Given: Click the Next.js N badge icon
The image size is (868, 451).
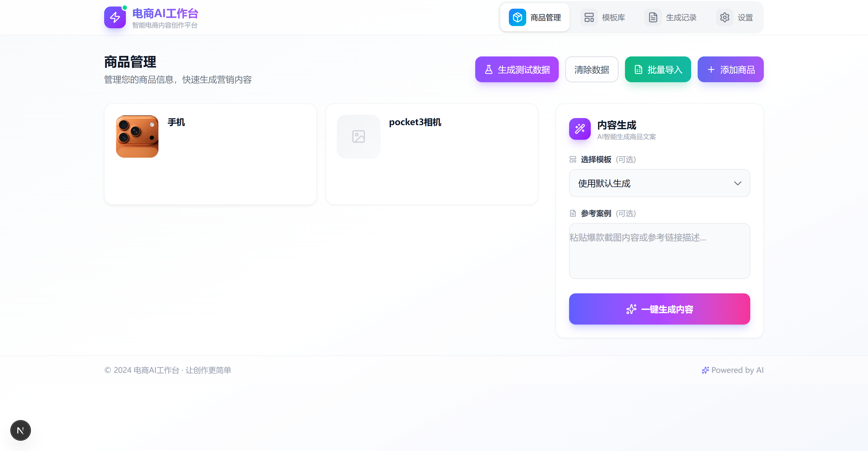Looking at the screenshot, I should (21, 430).
